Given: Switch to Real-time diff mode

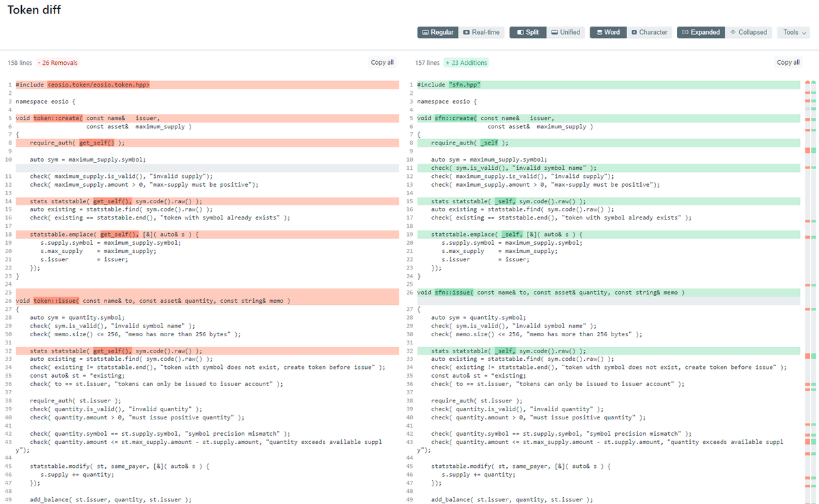Looking at the screenshot, I should click(480, 32).
